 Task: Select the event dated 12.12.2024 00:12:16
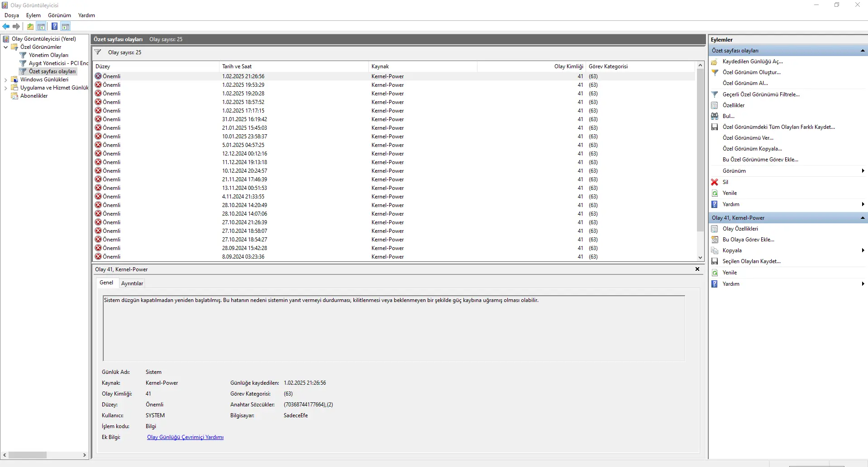coord(394,154)
